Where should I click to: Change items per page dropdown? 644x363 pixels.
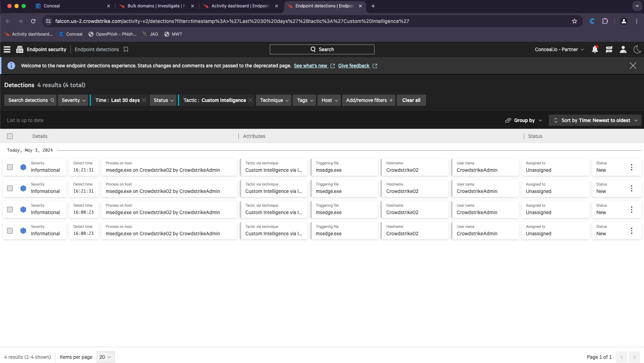click(105, 357)
